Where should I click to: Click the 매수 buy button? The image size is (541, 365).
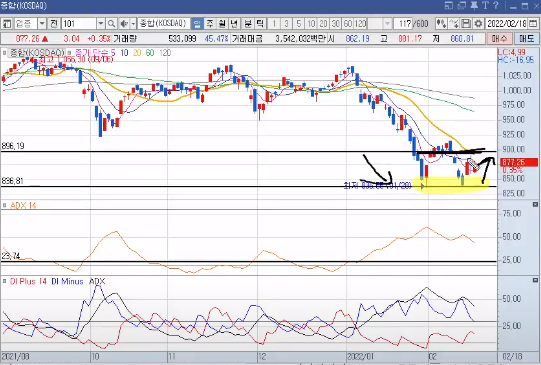(x=499, y=39)
